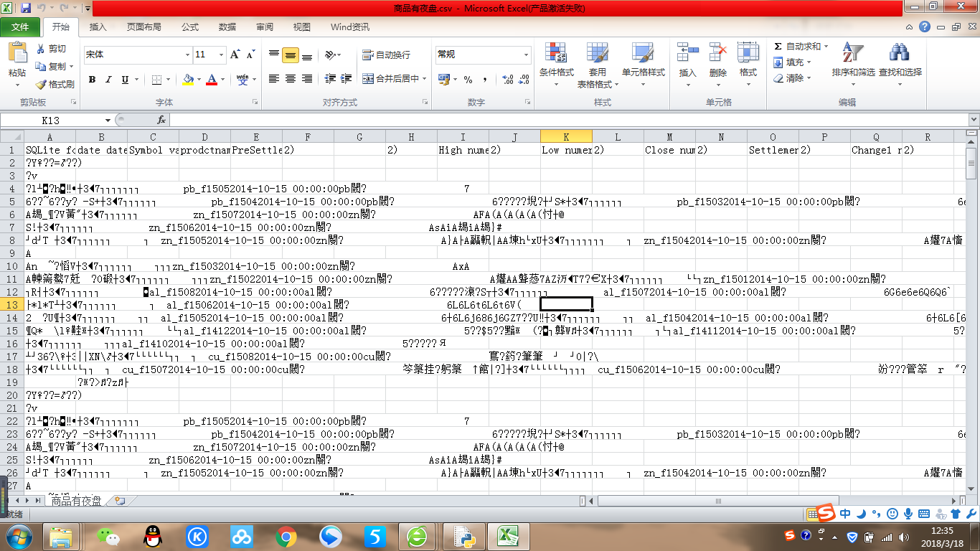Click the 文件 backstage button

[22, 27]
